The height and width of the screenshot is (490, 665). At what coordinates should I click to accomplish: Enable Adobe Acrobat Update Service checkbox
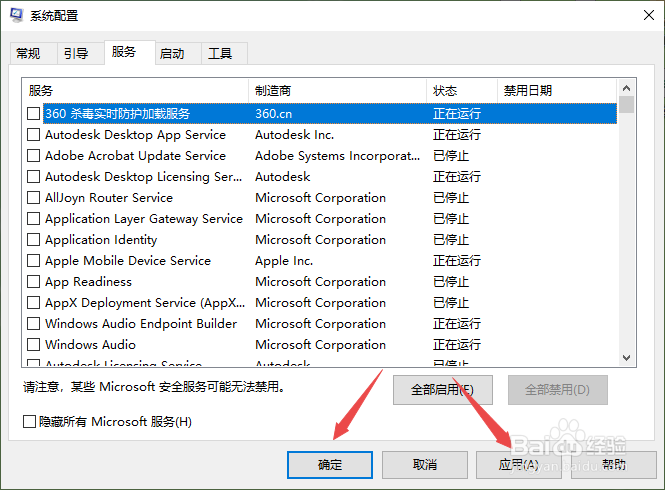(x=34, y=156)
